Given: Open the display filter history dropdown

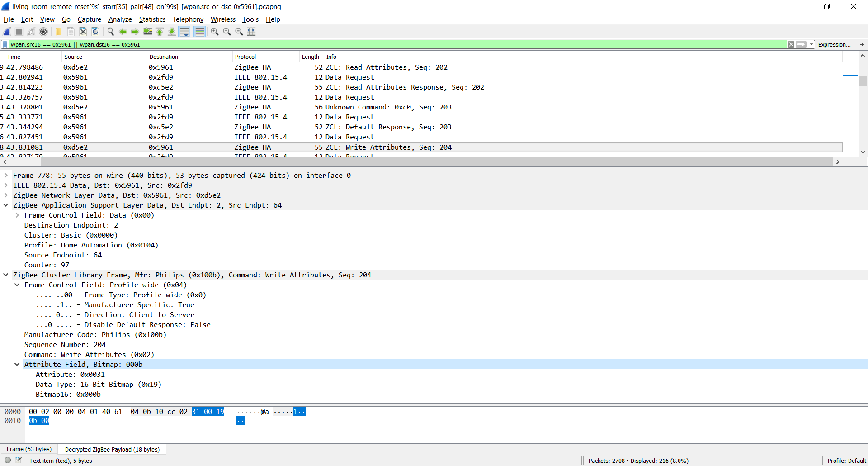Looking at the screenshot, I should [x=811, y=44].
